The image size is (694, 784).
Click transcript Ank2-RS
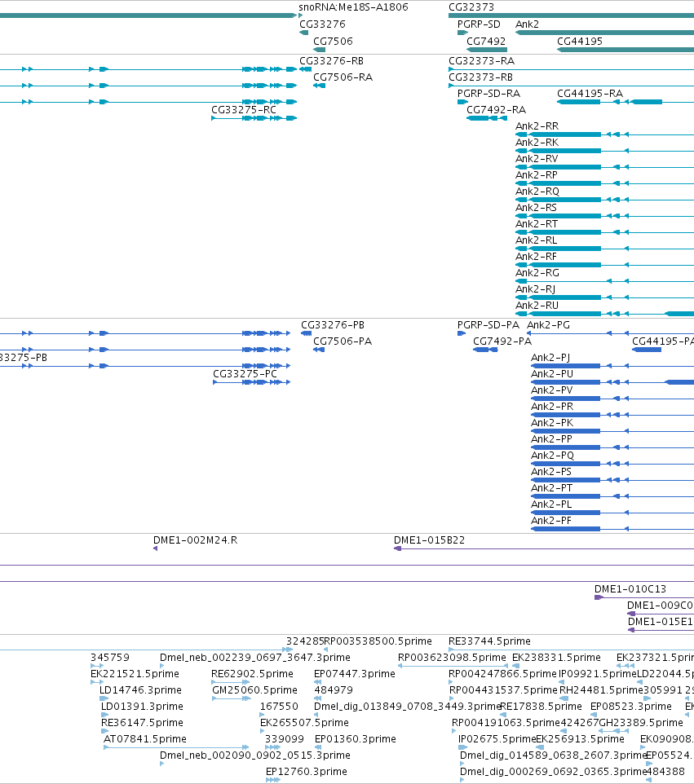[536, 208]
